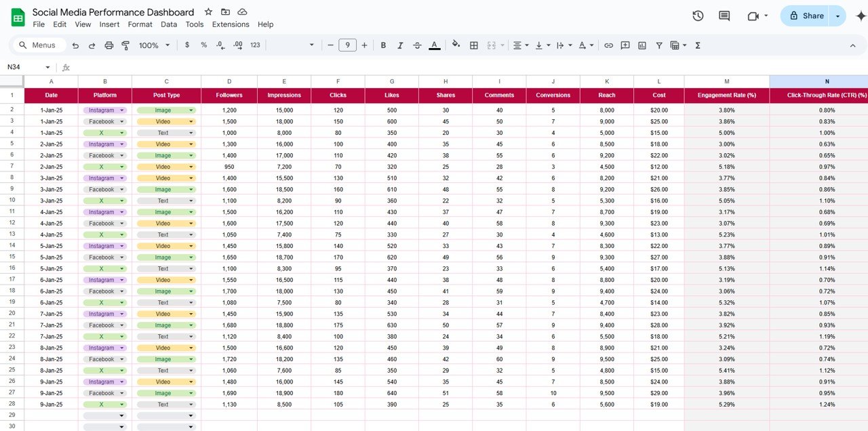Image resolution: width=868 pixels, height=431 pixels.
Task: Open the merge cells dropdown
Action: pyautogui.click(x=502, y=45)
